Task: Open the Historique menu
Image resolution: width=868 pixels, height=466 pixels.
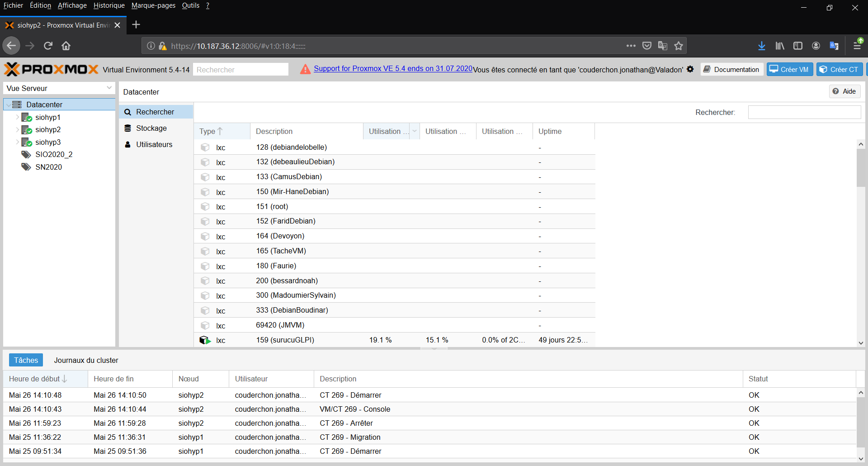Action: [x=109, y=5]
